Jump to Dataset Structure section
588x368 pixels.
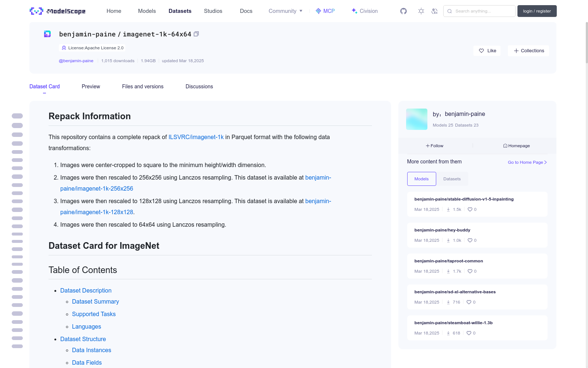coord(83,339)
